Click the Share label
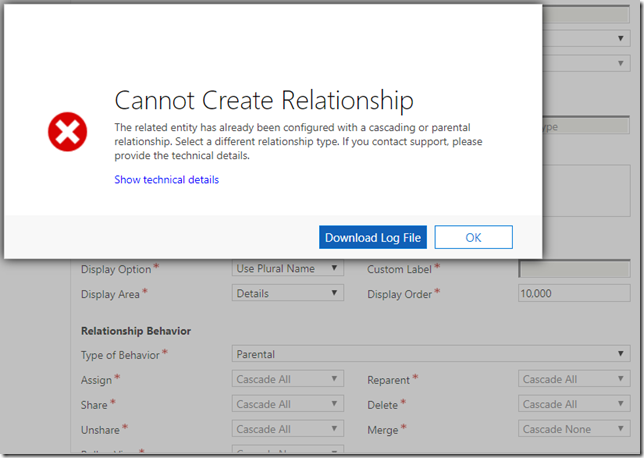This screenshot has width=644, height=458. point(94,405)
